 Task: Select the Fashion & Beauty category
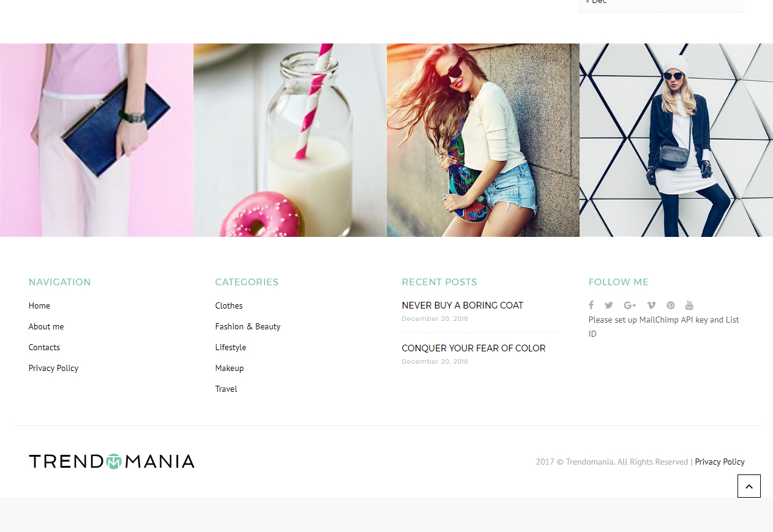tap(248, 326)
